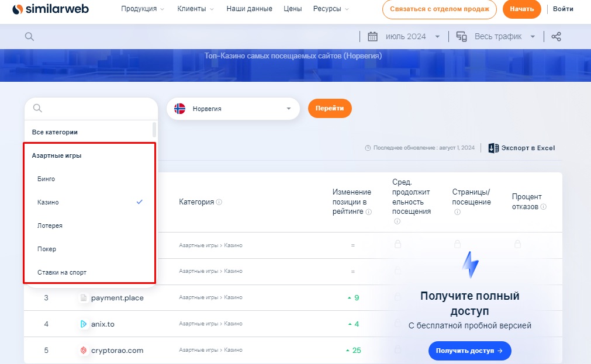The image size is (591, 364).
Task: Click info icon next to Процент отказов
Action: (544, 206)
